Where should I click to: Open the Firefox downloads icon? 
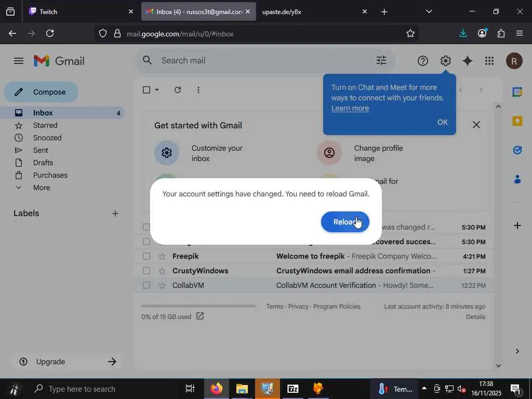point(463,33)
